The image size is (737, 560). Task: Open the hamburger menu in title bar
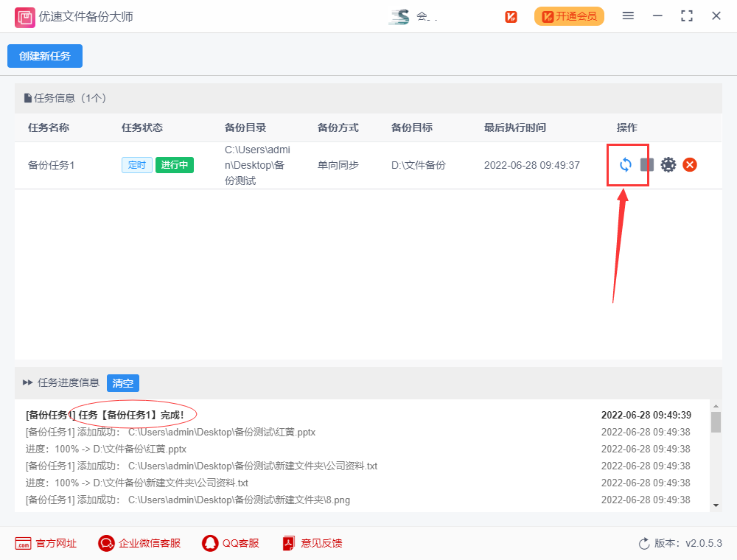click(628, 15)
